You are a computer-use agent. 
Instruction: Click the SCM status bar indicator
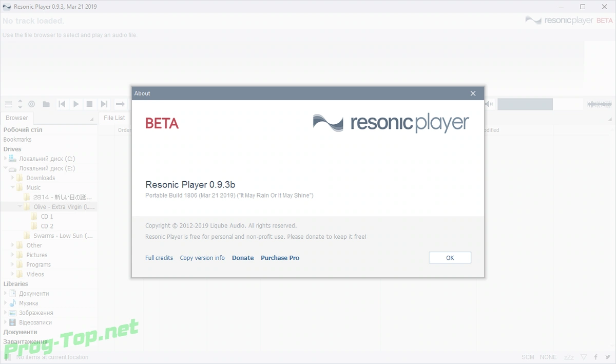coord(528,357)
